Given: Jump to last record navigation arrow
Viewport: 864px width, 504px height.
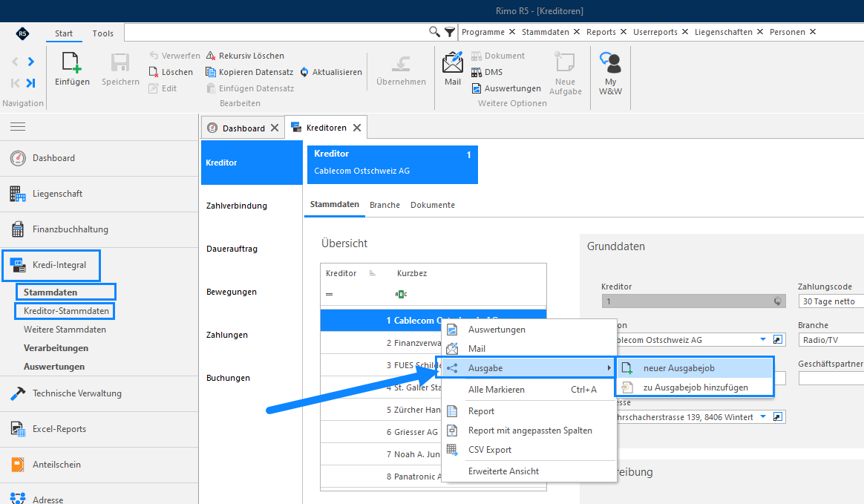Looking at the screenshot, I should tap(31, 82).
